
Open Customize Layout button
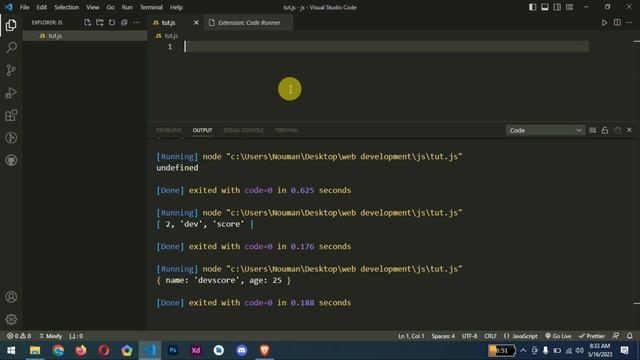tap(569, 7)
